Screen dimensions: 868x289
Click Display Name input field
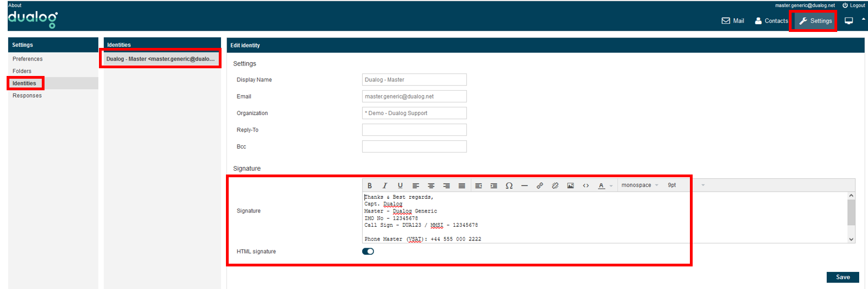coord(414,80)
